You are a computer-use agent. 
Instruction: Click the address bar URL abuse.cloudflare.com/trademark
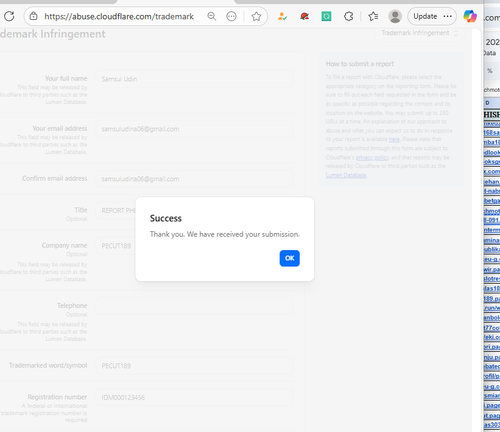[119, 16]
